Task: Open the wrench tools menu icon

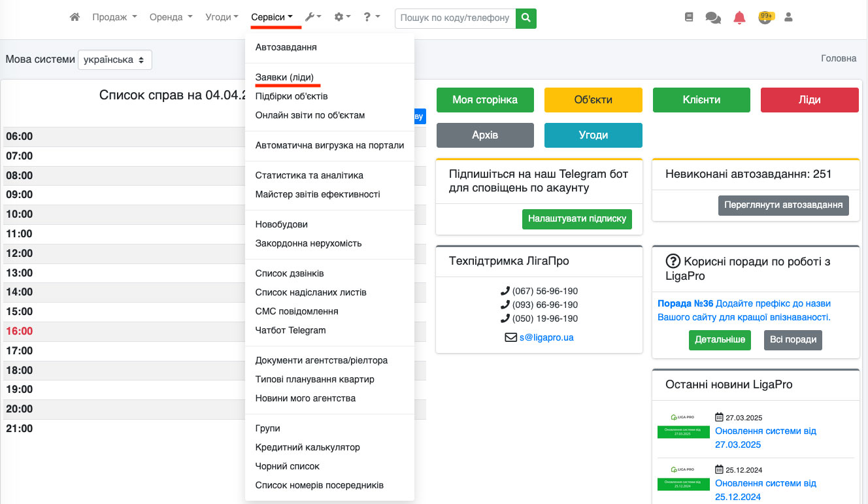Action: [313, 18]
